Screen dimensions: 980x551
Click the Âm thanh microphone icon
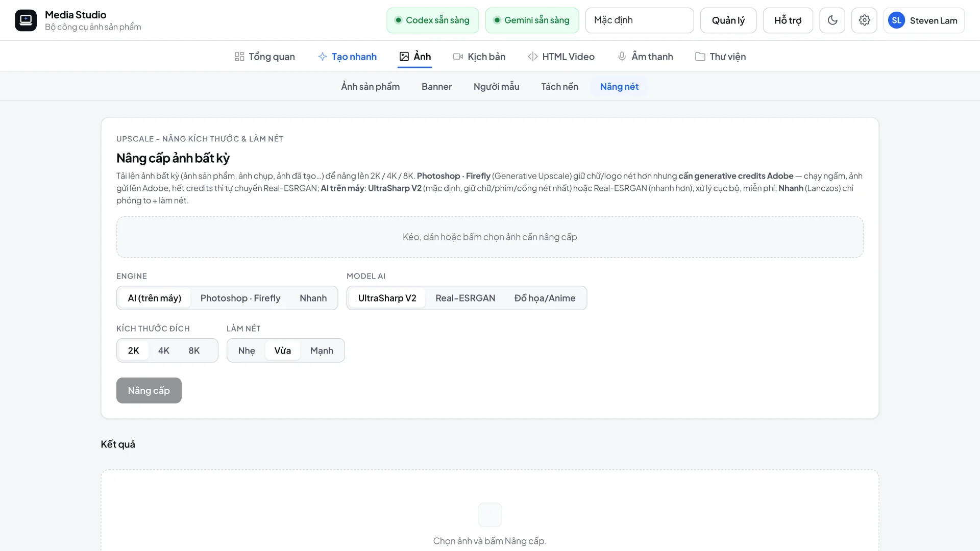point(622,57)
